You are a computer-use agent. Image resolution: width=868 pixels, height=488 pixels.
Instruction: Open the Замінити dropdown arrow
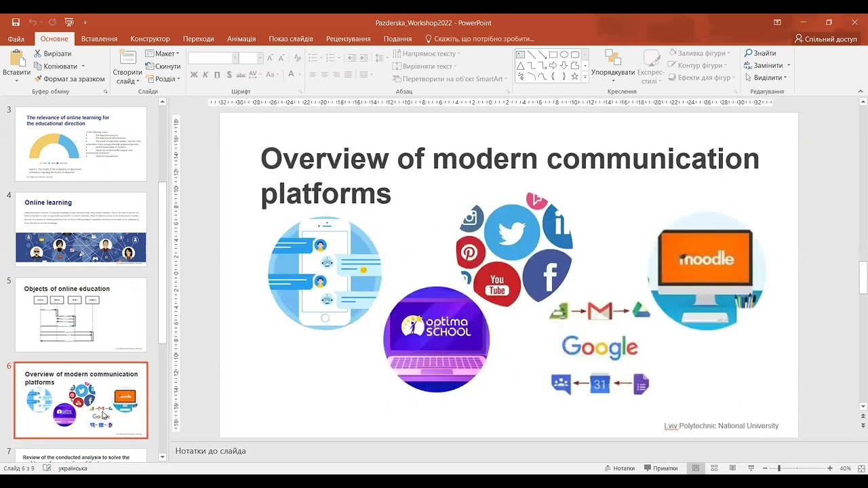click(789, 66)
